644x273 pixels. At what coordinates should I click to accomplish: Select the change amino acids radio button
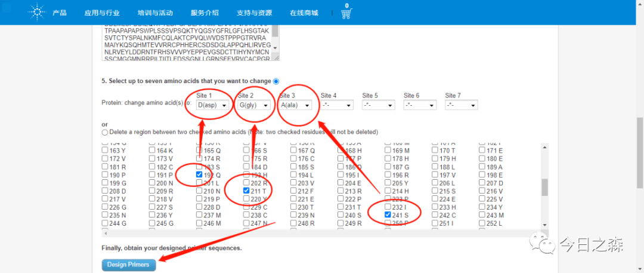pyautogui.click(x=275, y=81)
